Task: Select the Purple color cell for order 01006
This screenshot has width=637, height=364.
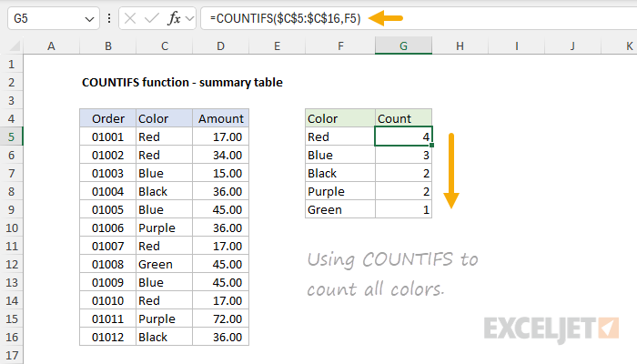Action: tap(164, 227)
